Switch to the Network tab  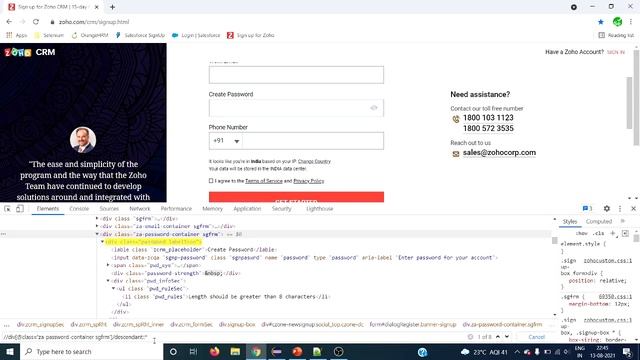click(x=140, y=209)
